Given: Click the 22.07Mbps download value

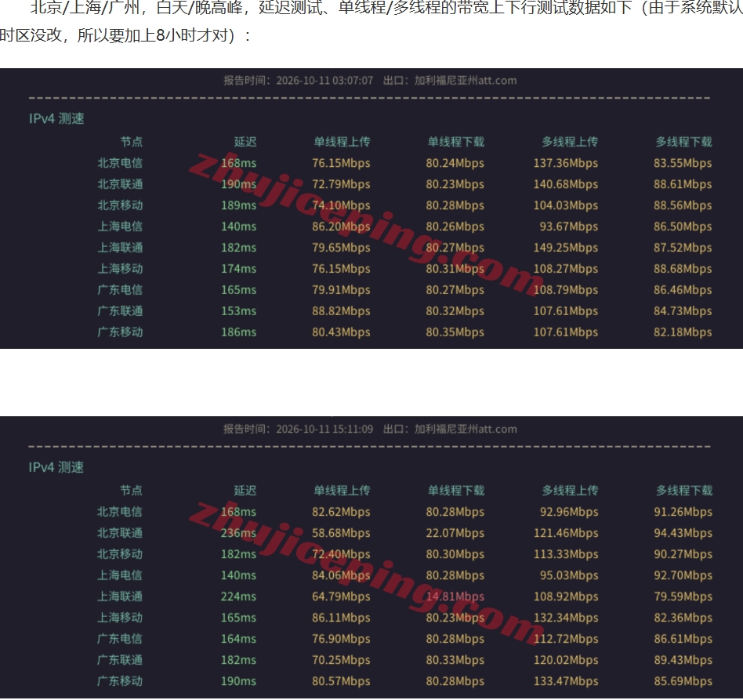Looking at the screenshot, I should click(x=455, y=533).
